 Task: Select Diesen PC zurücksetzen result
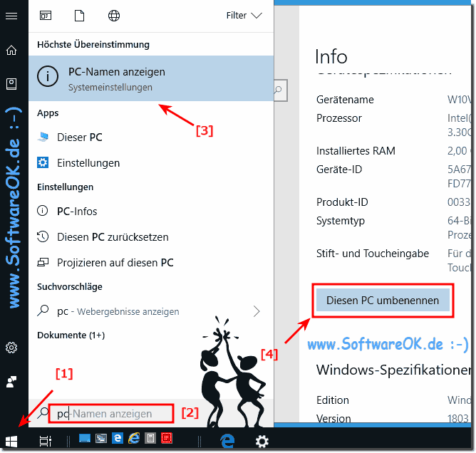(151, 237)
